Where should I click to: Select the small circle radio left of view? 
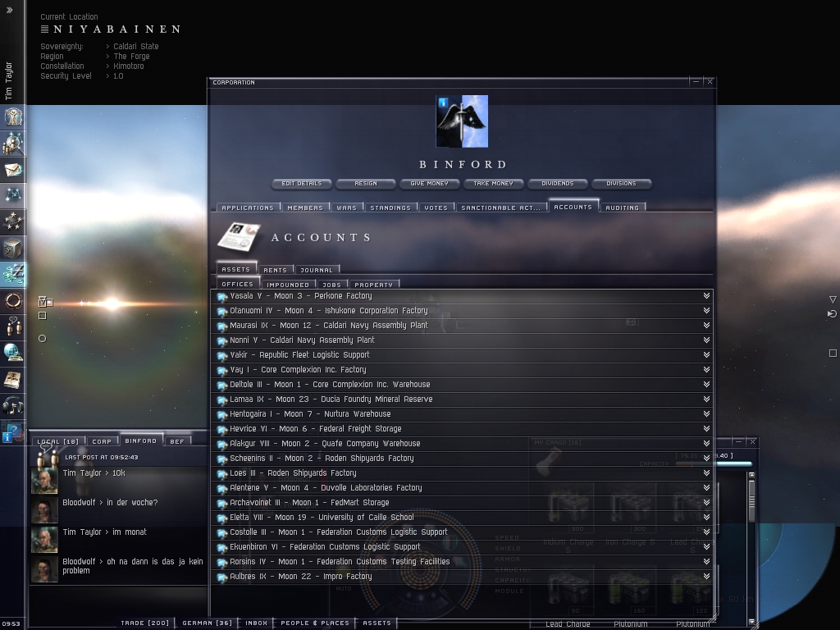(x=43, y=339)
